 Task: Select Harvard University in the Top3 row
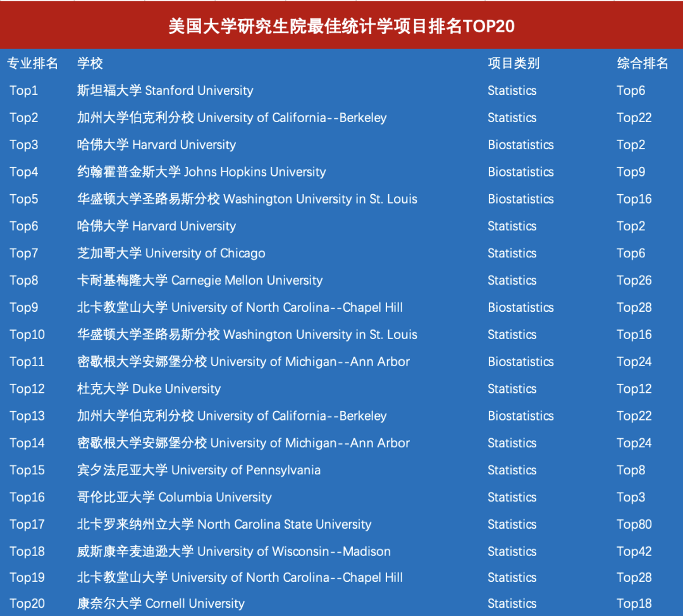tap(156, 145)
